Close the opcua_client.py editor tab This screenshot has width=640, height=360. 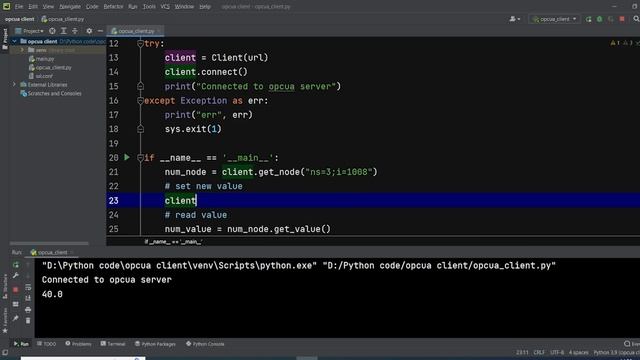159,31
